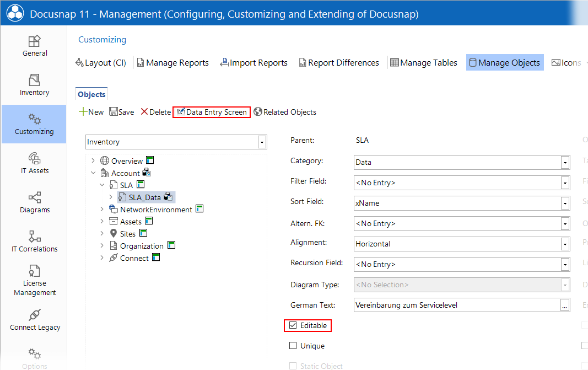Enable the Unique checkbox
The image size is (588, 370).
click(293, 346)
